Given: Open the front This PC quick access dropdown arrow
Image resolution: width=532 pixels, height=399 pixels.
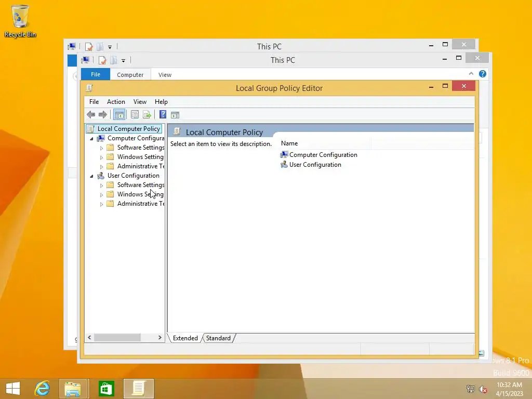Looking at the screenshot, I should [x=124, y=61].
